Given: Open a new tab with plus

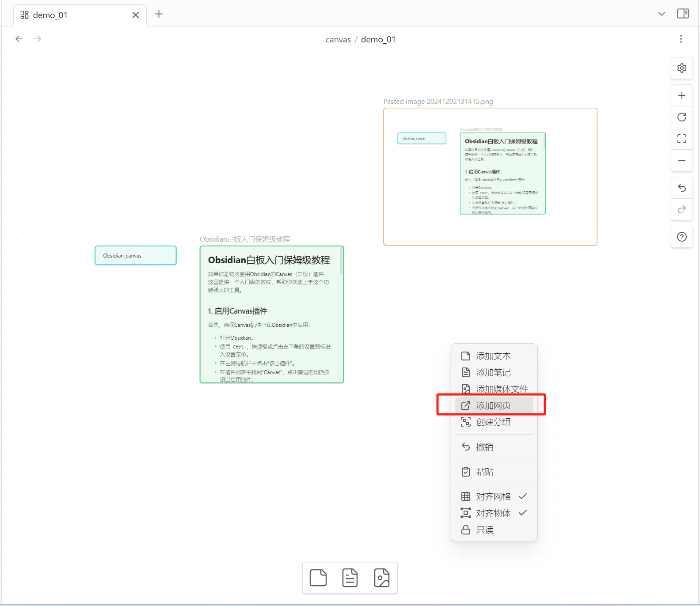Looking at the screenshot, I should pos(159,14).
